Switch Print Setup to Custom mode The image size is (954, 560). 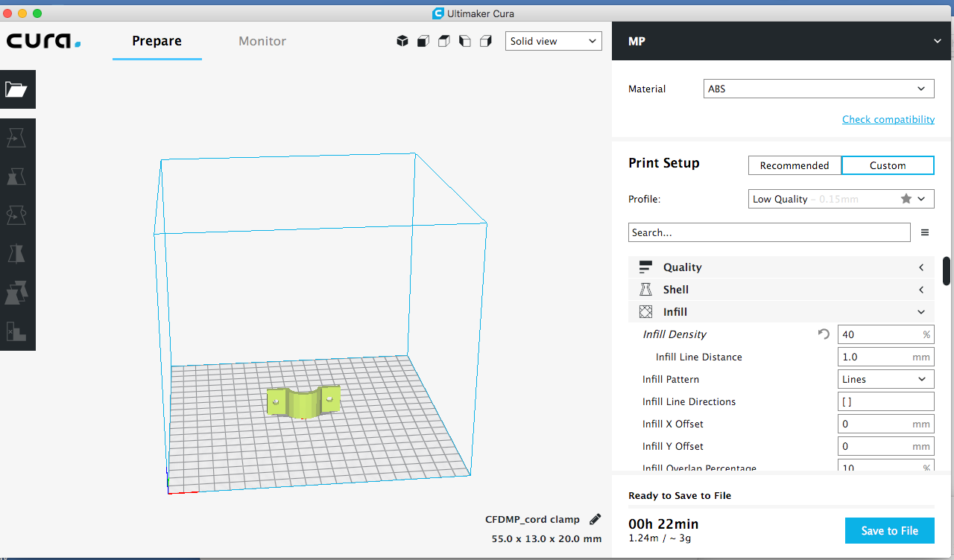click(888, 165)
